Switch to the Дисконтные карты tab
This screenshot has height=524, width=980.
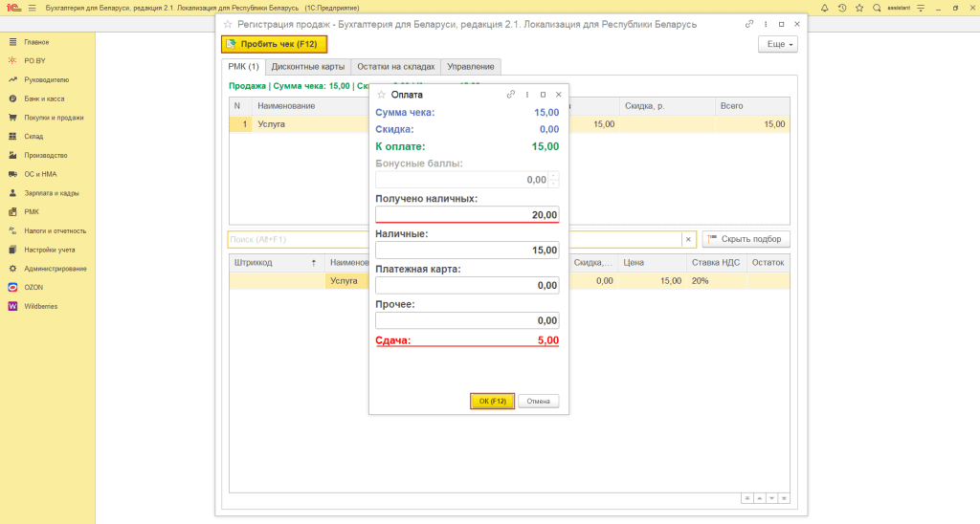coord(307,66)
